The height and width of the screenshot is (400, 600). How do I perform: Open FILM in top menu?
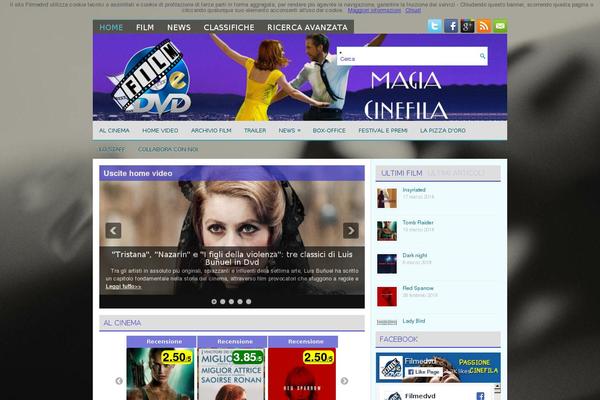point(145,28)
